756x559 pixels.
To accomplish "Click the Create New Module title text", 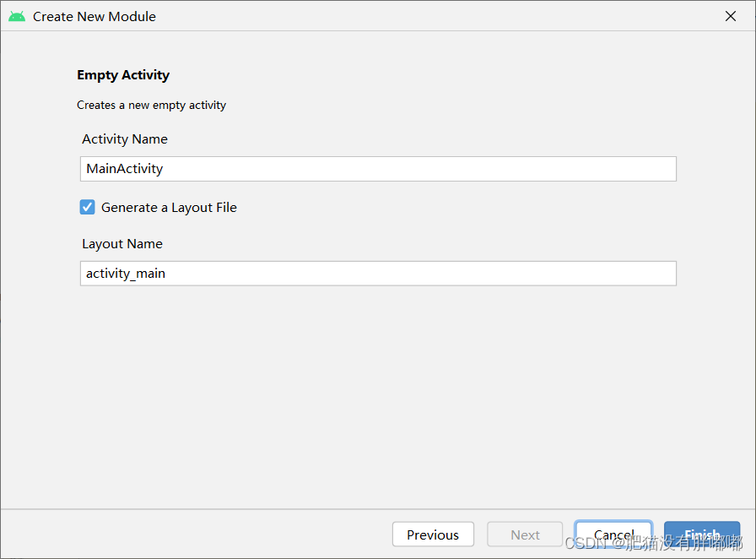I will pyautogui.click(x=94, y=15).
